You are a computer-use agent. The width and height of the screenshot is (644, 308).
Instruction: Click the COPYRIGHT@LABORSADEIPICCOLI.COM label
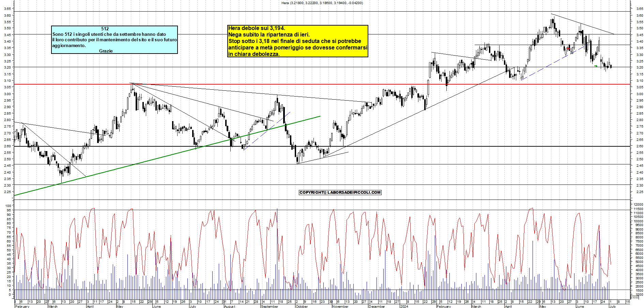coord(340,192)
